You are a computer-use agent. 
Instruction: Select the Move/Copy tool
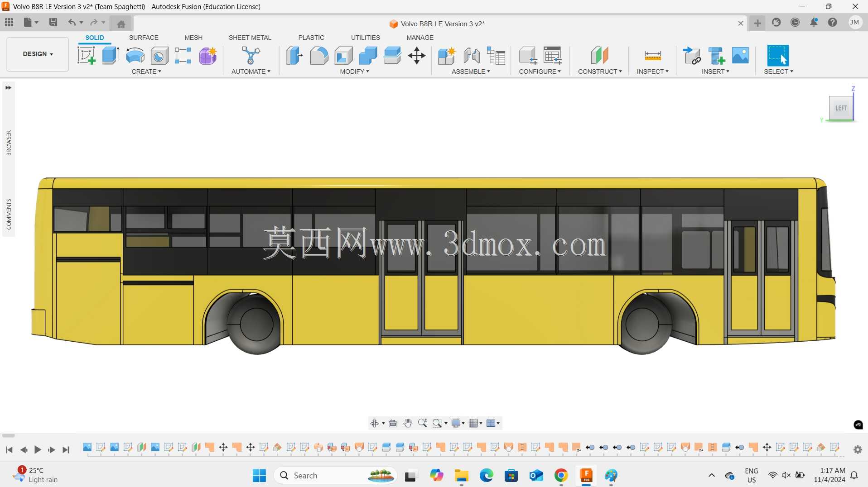[417, 56]
